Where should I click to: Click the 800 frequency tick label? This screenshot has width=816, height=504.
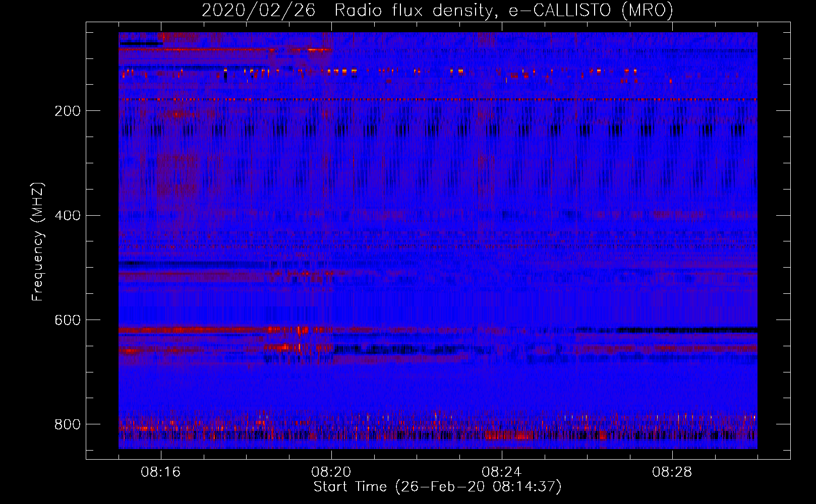(68, 424)
